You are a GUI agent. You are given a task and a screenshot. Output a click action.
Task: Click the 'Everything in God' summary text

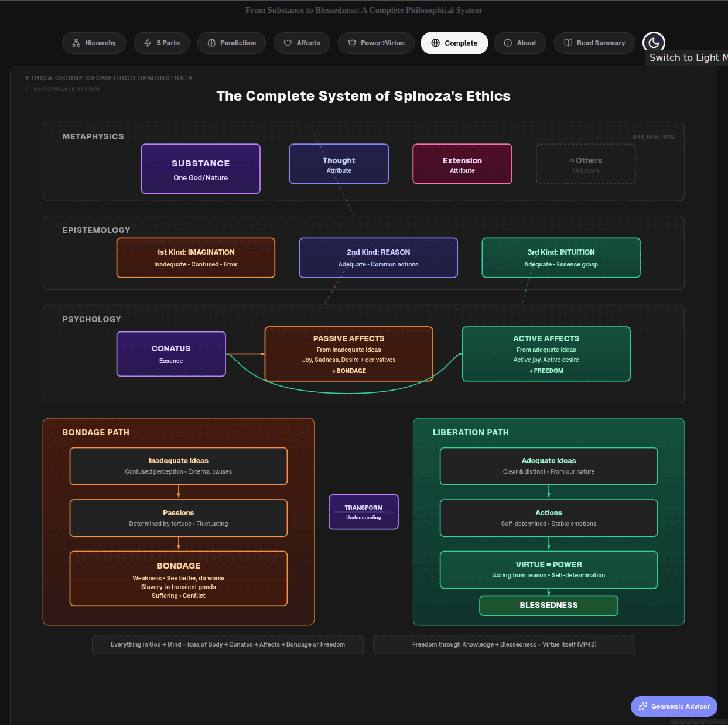(228, 645)
